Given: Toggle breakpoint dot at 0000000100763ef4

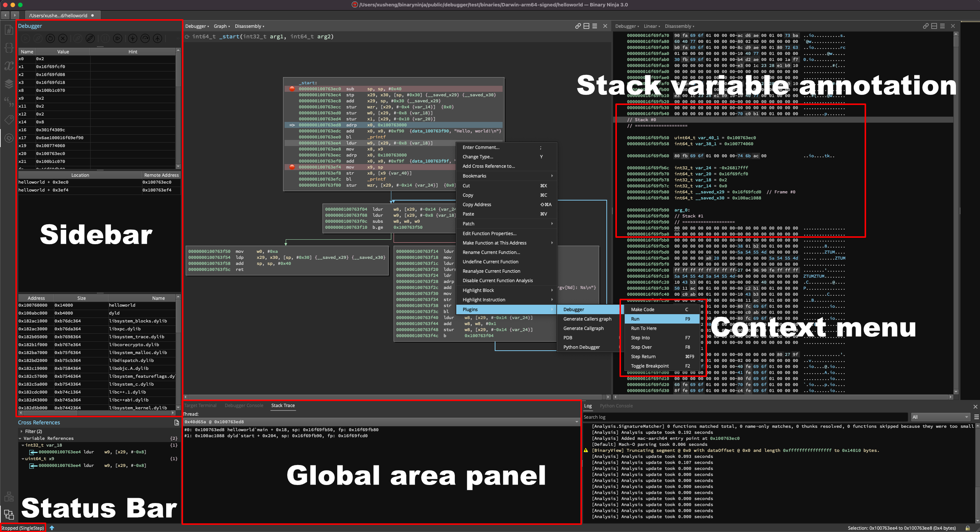Looking at the screenshot, I should [292, 167].
